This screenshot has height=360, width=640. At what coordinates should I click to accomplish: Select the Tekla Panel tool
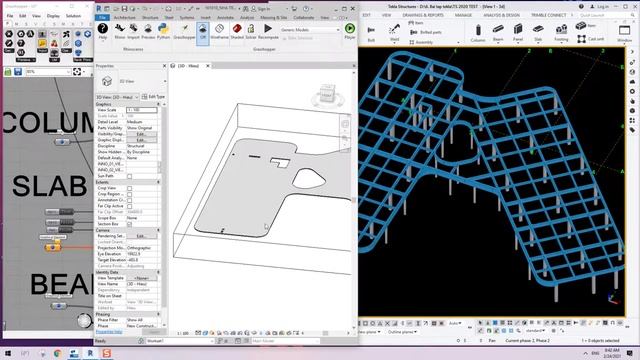[x=518, y=33]
